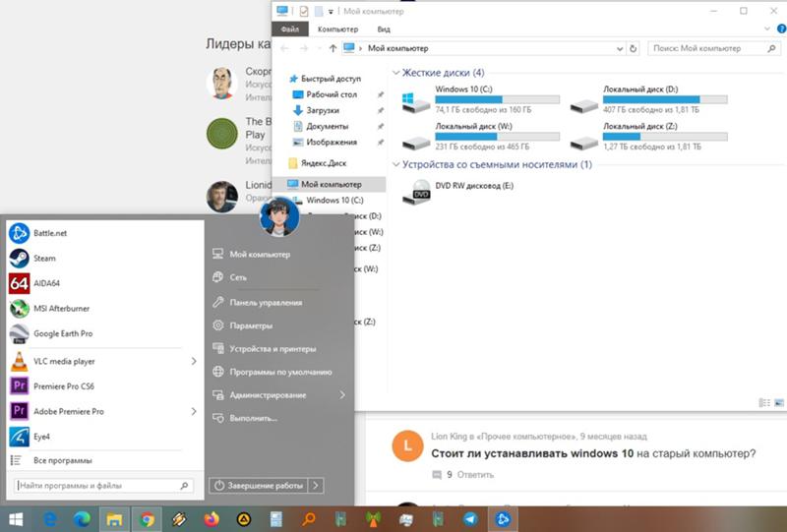Expand the Администрирование submenu arrow
Screen dimensions: 787x532
[x=342, y=395]
